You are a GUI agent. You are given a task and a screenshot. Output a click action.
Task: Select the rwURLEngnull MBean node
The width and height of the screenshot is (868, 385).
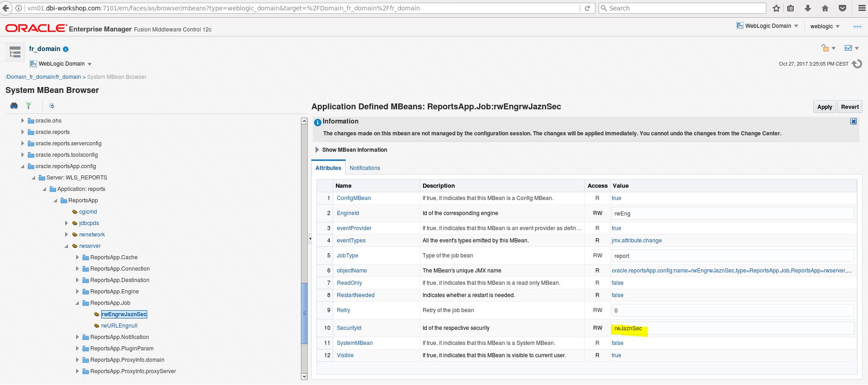pyautogui.click(x=119, y=326)
